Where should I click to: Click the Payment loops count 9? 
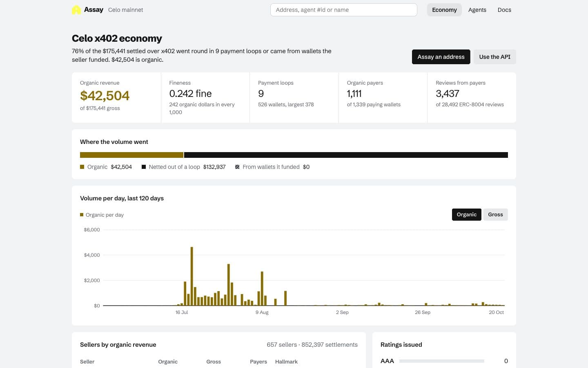(261, 94)
